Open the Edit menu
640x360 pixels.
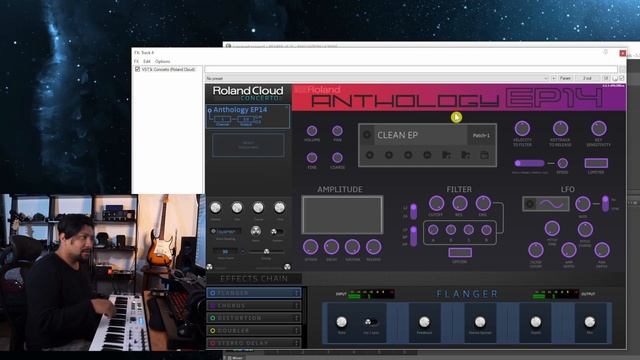147,61
